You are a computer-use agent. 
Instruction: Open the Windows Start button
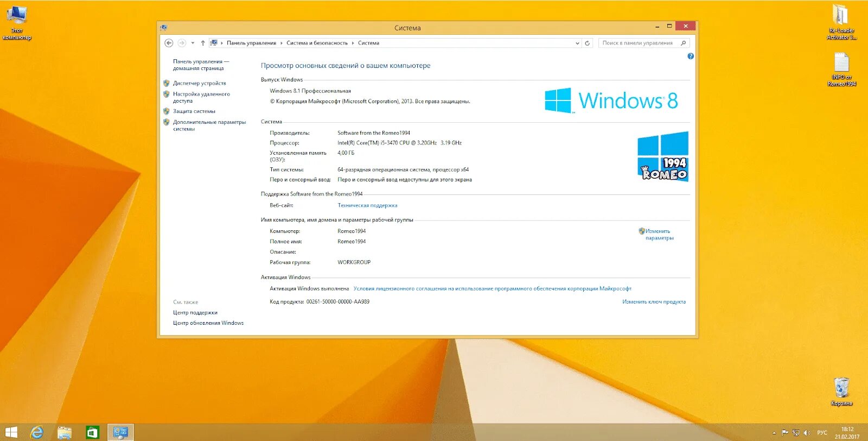pos(11,432)
